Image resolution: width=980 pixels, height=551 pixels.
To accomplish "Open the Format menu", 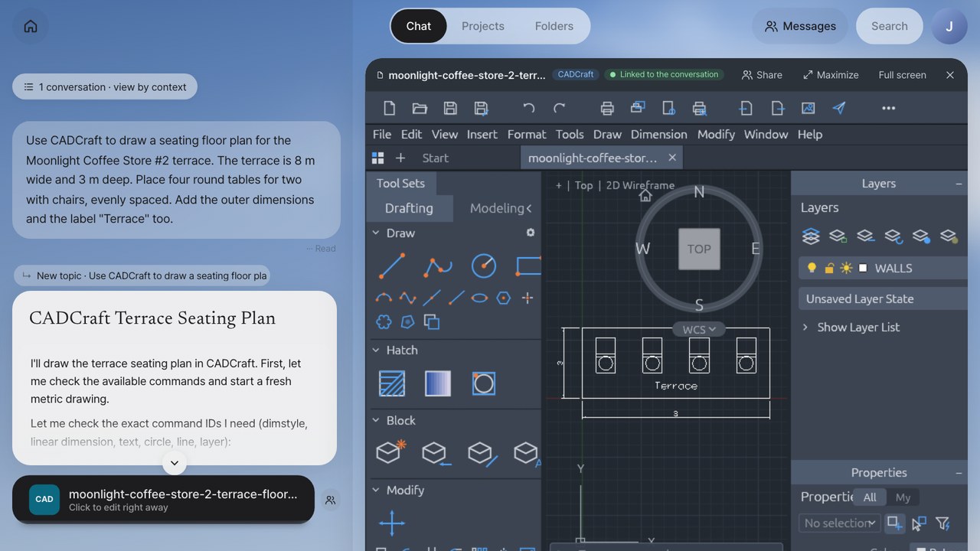I will [x=527, y=134].
